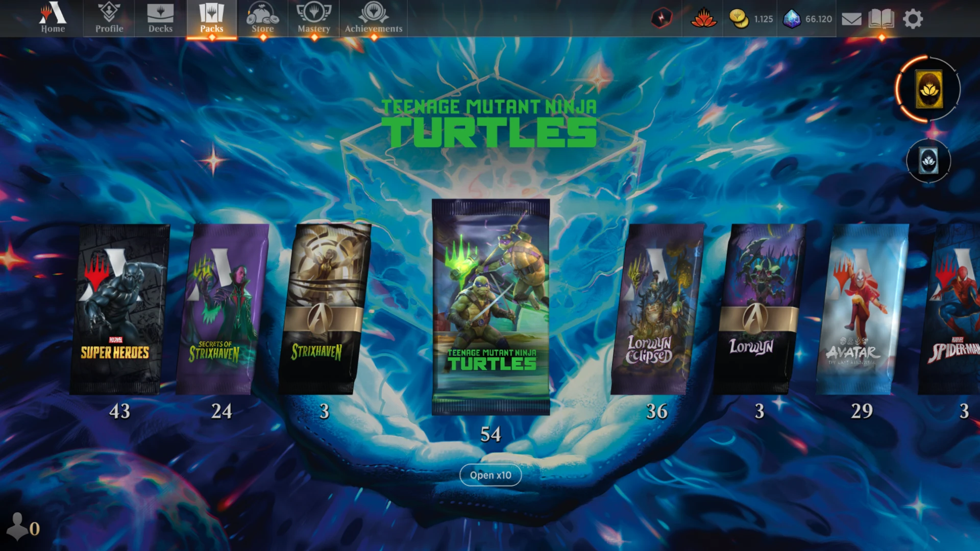Choose the gold-banded Lorwyn pack
The width and height of the screenshot is (980, 551).
pyautogui.click(x=759, y=309)
